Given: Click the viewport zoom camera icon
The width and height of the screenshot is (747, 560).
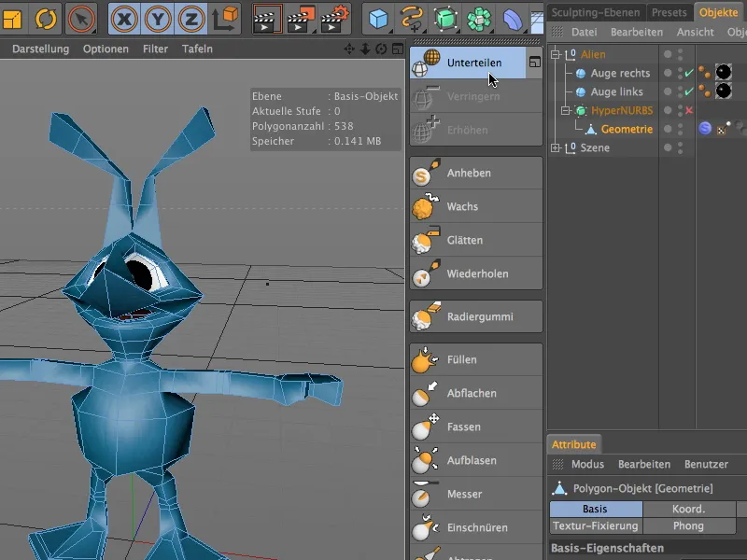Looking at the screenshot, I should pyautogui.click(x=365, y=49).
